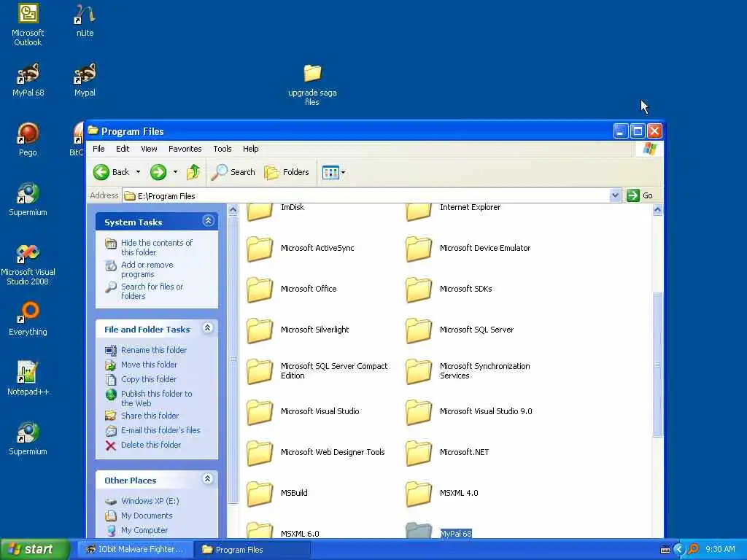
Task: Click the Views toolbar icon
Action: (330, 172)
